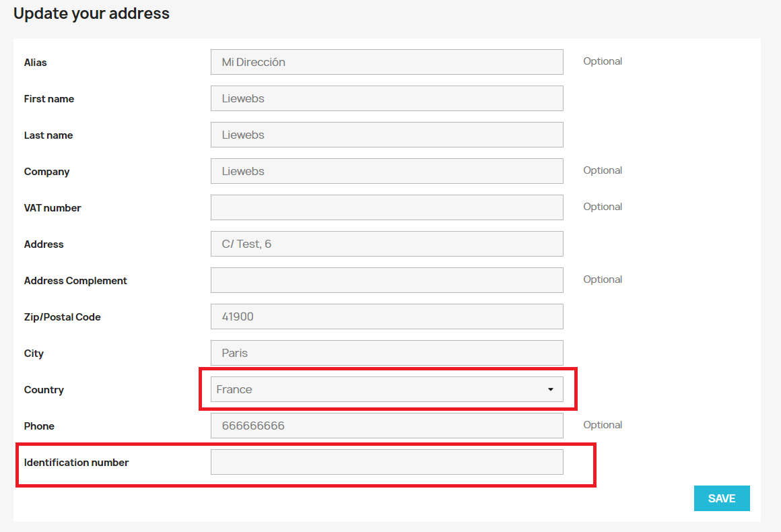Click the Update your address heading
The height and width of the screenshot is (532, 781).
tap(92, 13)
